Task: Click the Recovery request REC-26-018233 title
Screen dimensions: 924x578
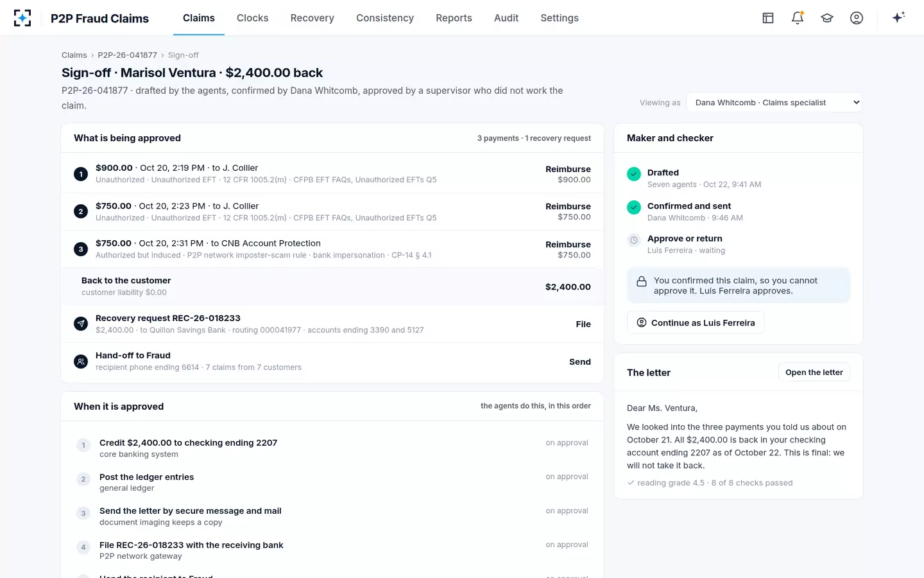Action: [x=168, y=318]
